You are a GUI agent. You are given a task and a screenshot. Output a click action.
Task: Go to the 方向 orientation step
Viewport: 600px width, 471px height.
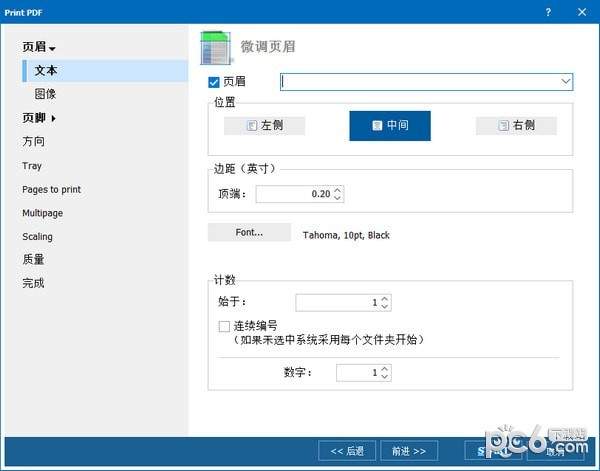(33, 142)
